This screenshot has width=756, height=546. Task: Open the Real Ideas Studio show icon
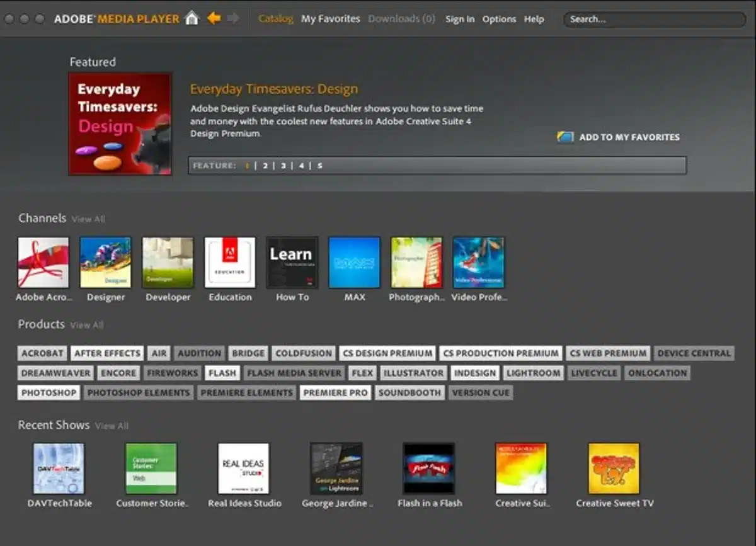pyautogui.click(x=244, y=469)
